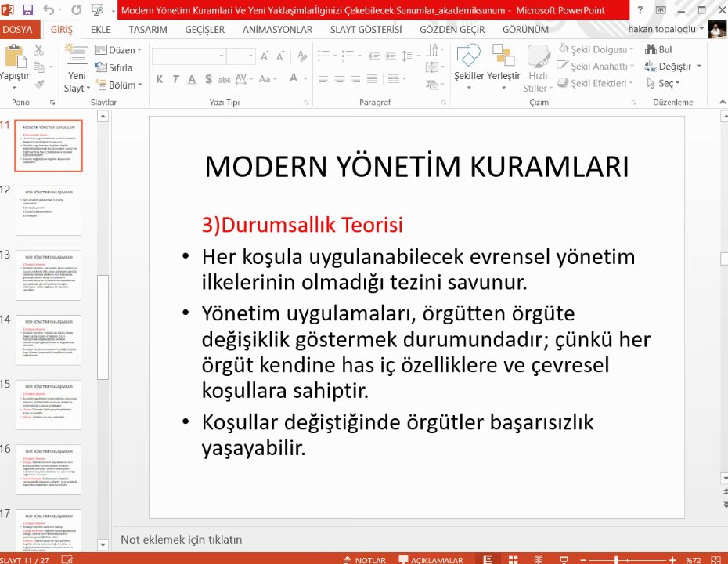Screen dimensions: 728x564
Task: Open the AÇIKLAMALAR comments pane
Action: pos(431,559)
